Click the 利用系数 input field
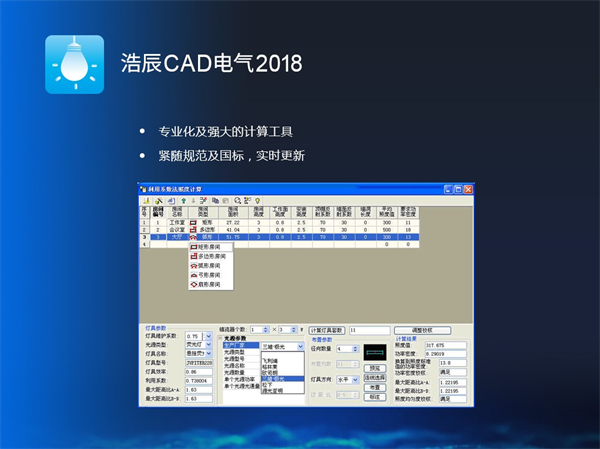Viewport: 600px width, 449px height. (x=199, y=380)
